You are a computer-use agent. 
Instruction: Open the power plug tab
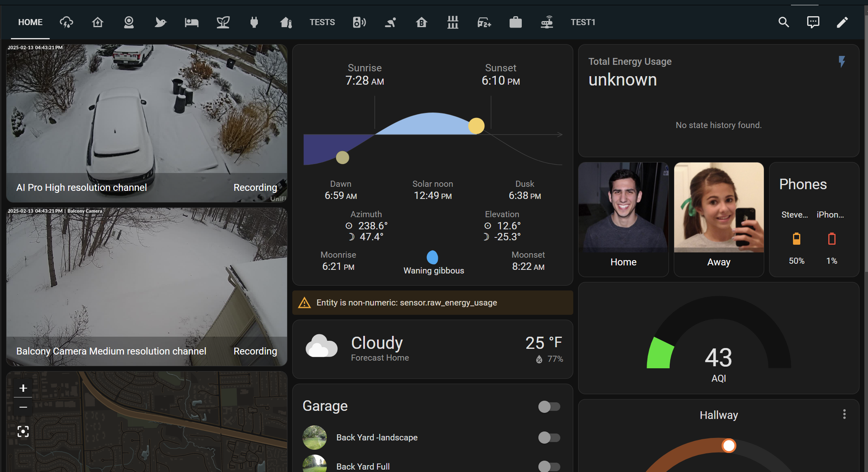[254, 22]
